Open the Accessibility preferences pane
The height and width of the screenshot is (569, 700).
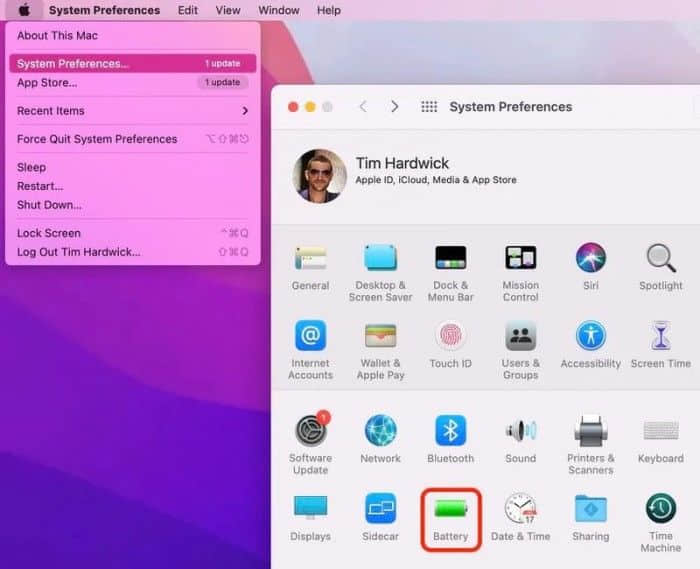click(x=591, y=345)
